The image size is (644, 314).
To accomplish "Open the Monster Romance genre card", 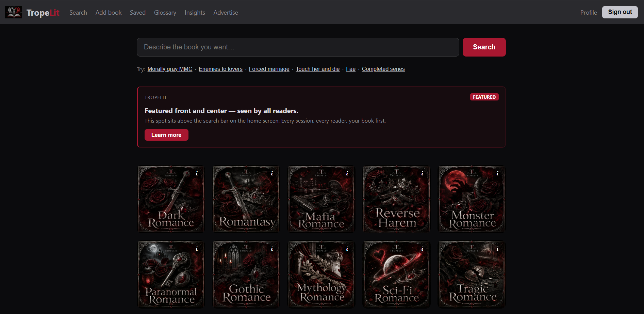I will [472, 199].
